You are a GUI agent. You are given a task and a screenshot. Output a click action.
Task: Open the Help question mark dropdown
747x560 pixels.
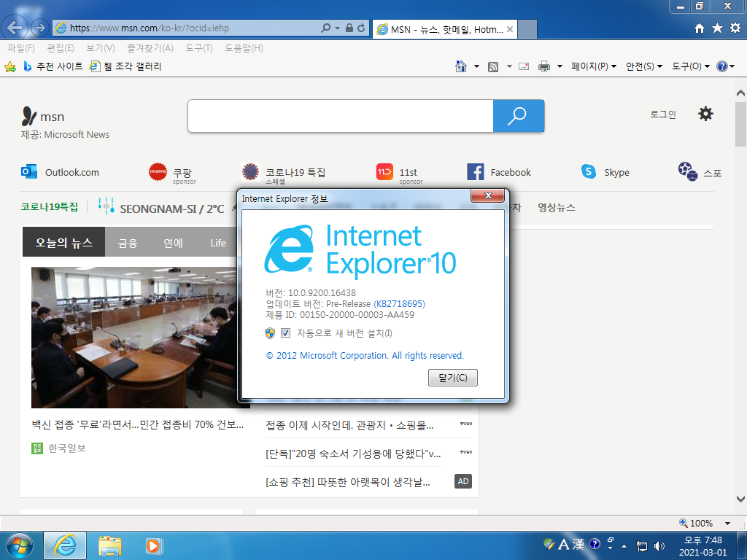click(726, 66)
